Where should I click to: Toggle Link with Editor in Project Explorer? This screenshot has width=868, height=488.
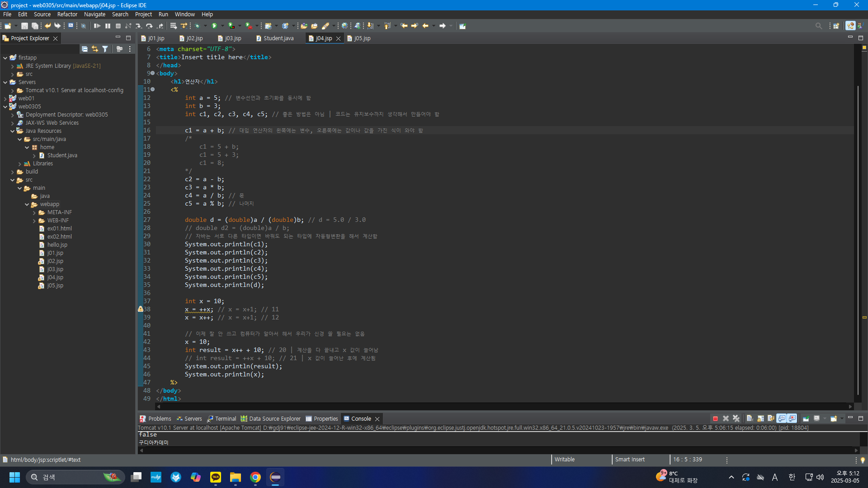94,49
